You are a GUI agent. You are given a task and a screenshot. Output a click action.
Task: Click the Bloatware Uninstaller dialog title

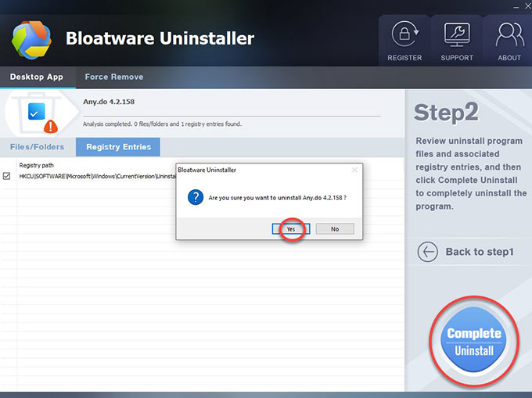pyautogui.click(x=207, y=170)
